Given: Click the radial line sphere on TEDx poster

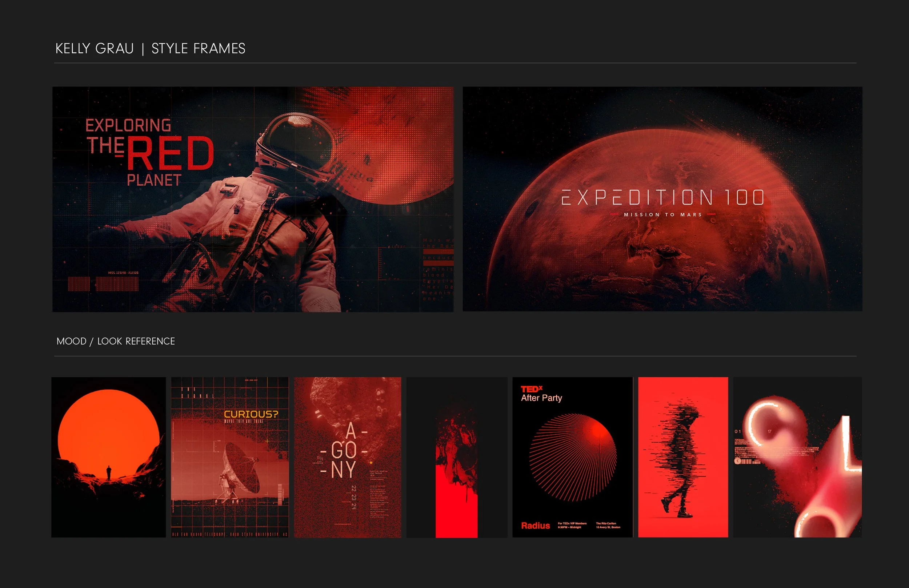Looking at the screenshot, I should click(573, 457).
